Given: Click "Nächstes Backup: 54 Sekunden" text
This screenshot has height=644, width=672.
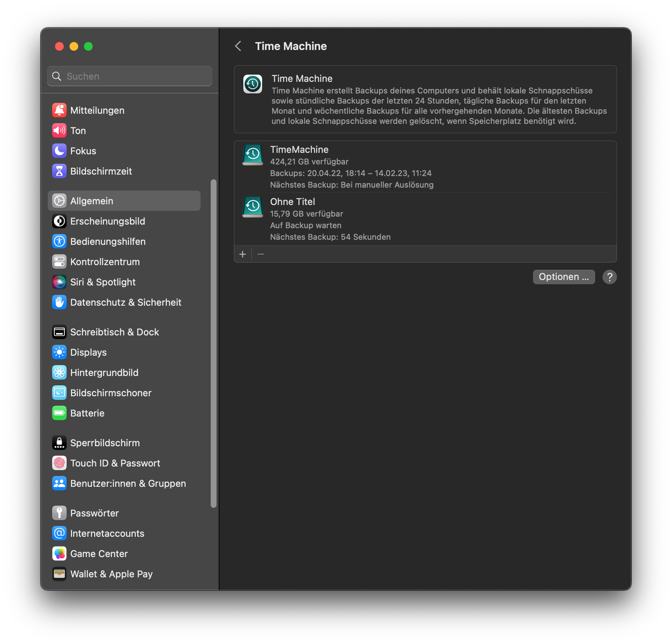Looking at the screenshot, I should point(330,237).
